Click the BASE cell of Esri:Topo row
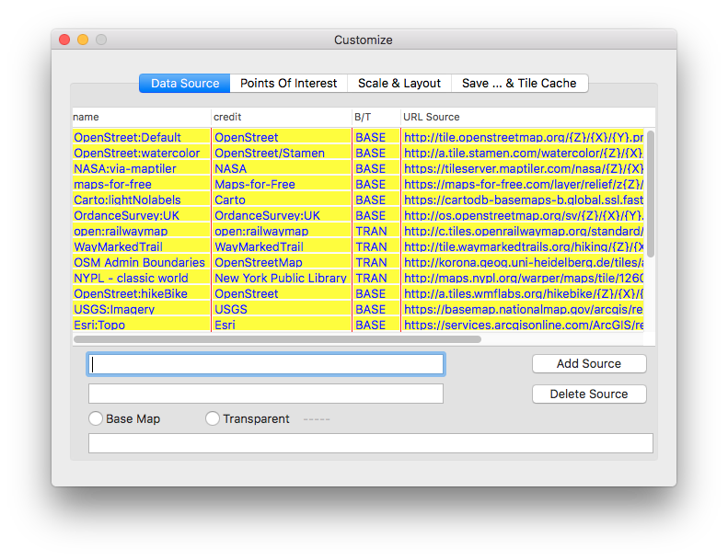The image size is (728, 560). (x=376, y=325)
